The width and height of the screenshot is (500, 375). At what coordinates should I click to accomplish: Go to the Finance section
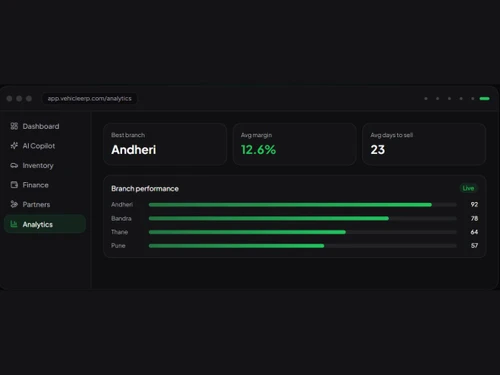(45, 185)
